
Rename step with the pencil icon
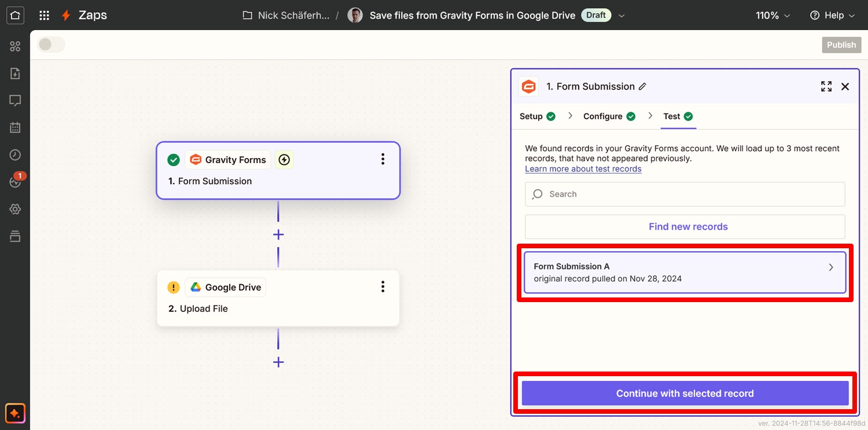click(x=642, y=86)
